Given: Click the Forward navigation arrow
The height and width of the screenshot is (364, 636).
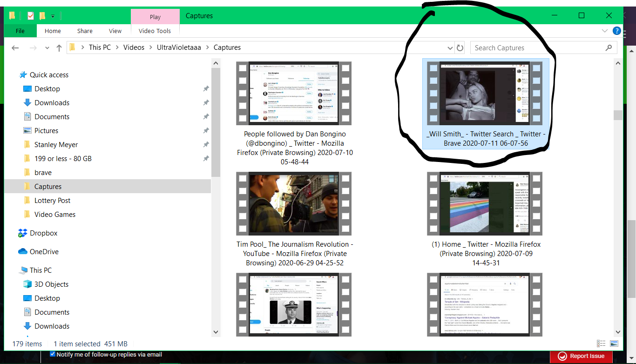Looking at the screenshot, I should pos(33,47).
